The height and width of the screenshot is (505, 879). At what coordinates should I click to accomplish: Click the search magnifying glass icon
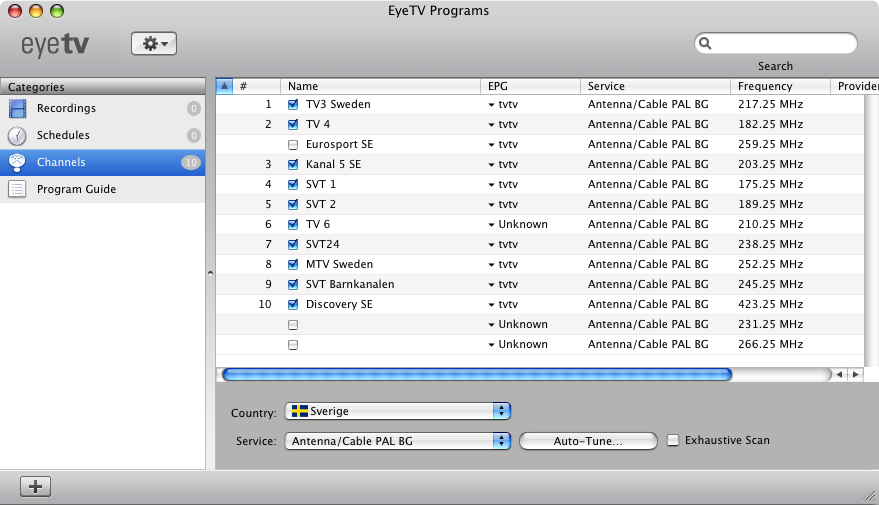click(x=705, y=44)
